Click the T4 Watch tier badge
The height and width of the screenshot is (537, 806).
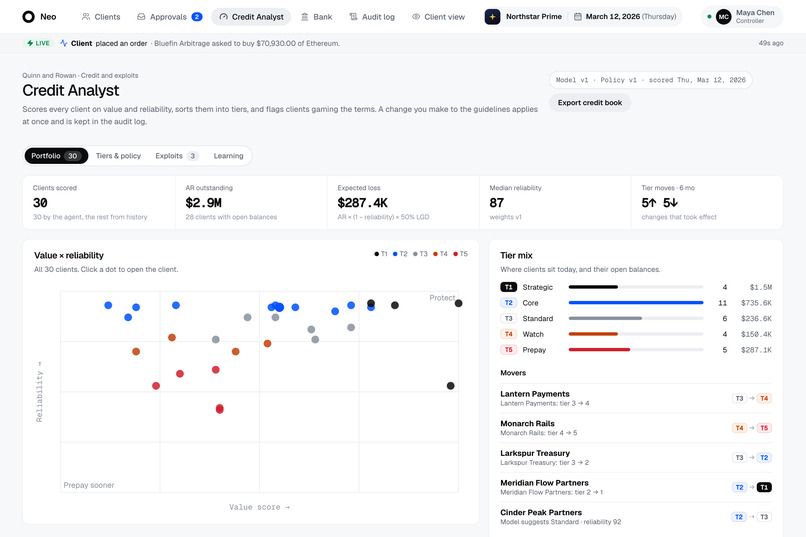[508, 334]
